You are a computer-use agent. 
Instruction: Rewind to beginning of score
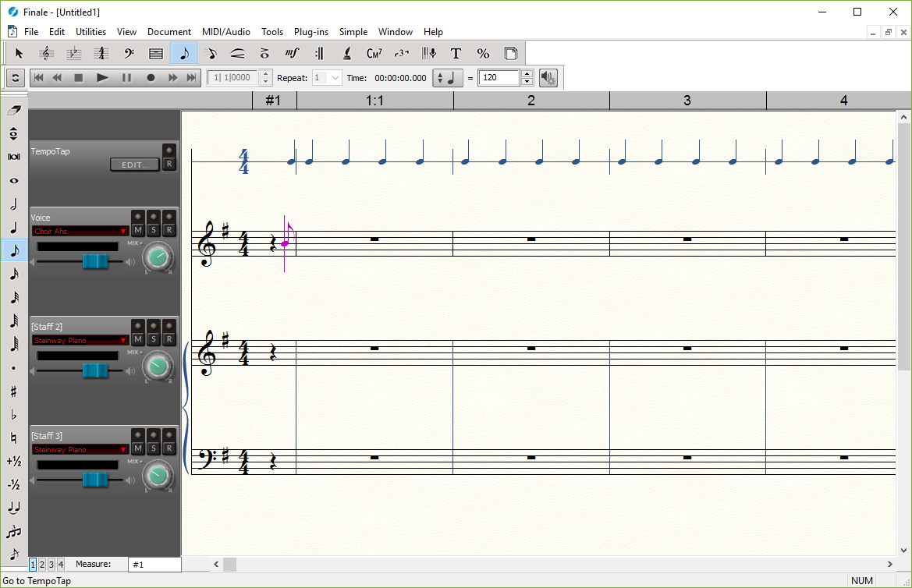[38, 78]
